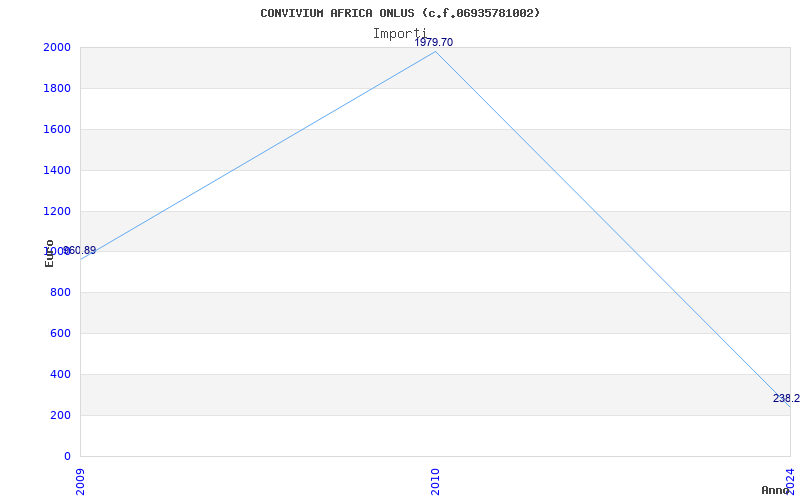Click the 200 y-axis tick value
The image size is (800, 500).
click(x=60, y=415)
